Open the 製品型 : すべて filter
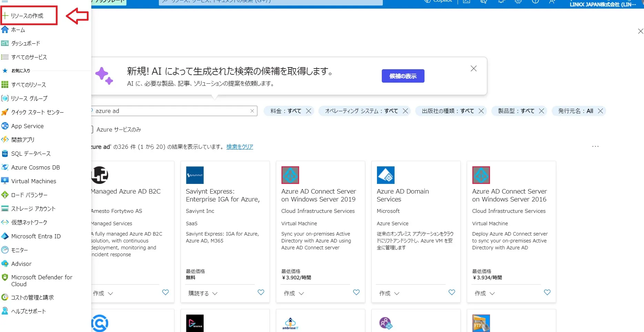644x332 pixels. (x=516, y=111)
